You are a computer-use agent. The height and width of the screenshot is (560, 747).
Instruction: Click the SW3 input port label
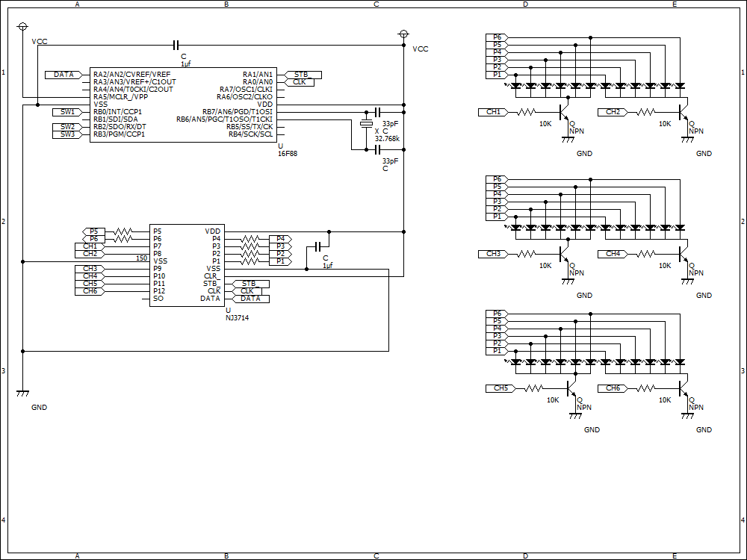pos(68,134)
